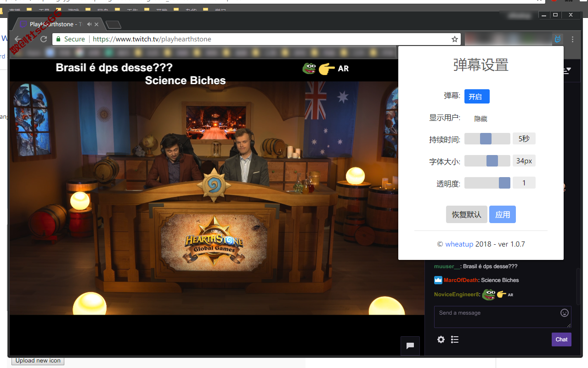Viewport: 588px width, 368px height.
Task: Click the Send a message chat box
Action: (503, 317)
